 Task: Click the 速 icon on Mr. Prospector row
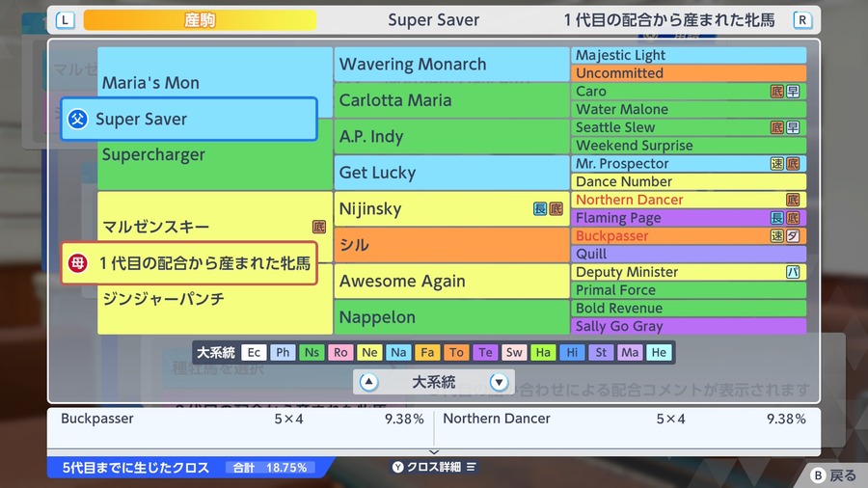coord(777,164)
